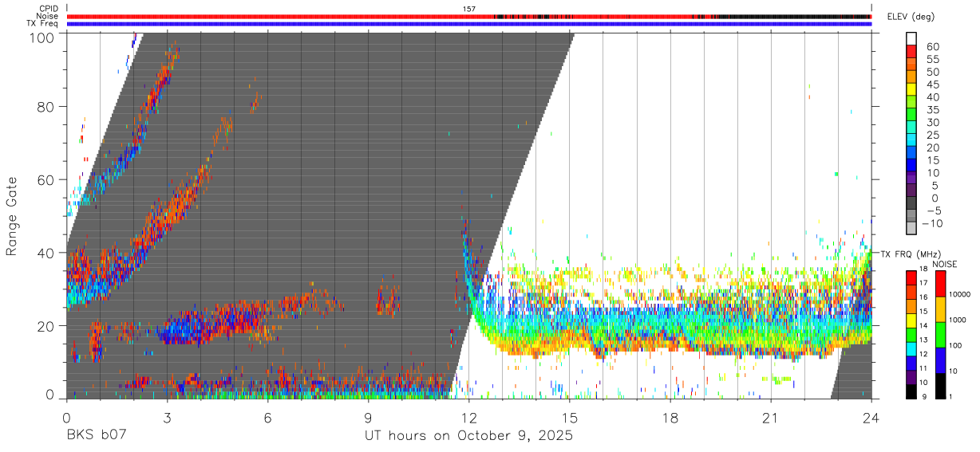Click the NOISE colorbar title
This screenshot has height=452, width=980.
pyautogui.click(x=945, y=265)
